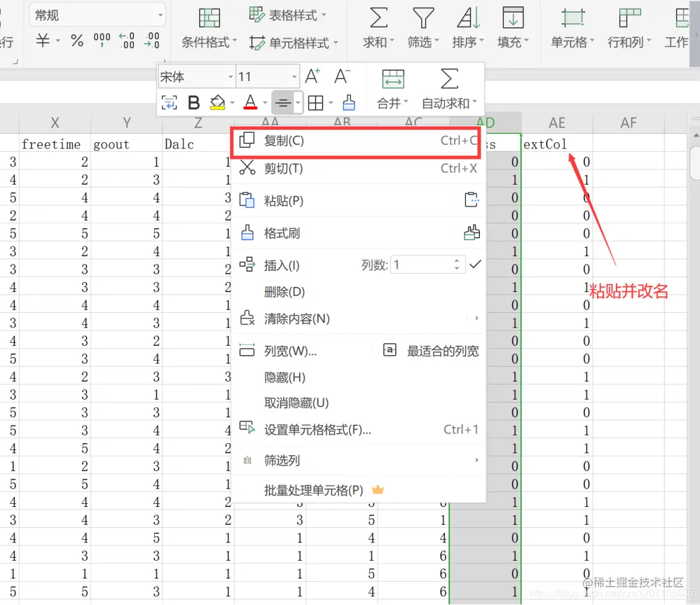
Task: Increase font size in mini toolbar
Action: 312,76
